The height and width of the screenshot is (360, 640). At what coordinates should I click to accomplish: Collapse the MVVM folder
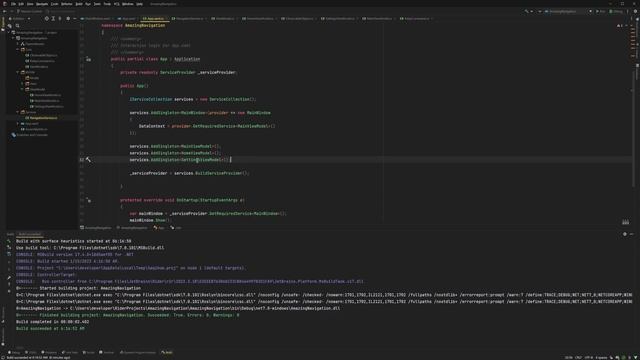coord(18,72)
